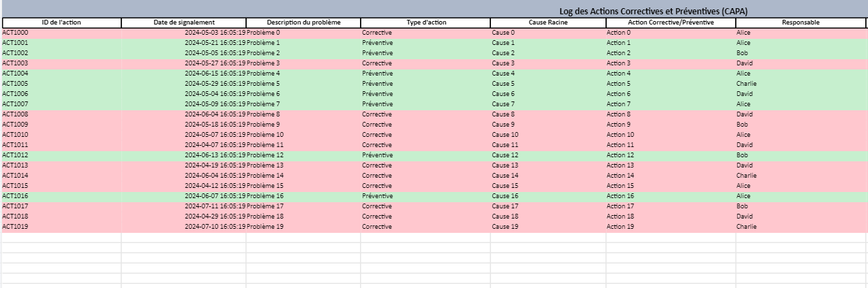Click 'Alice' in the ACT1000 row

743,33
